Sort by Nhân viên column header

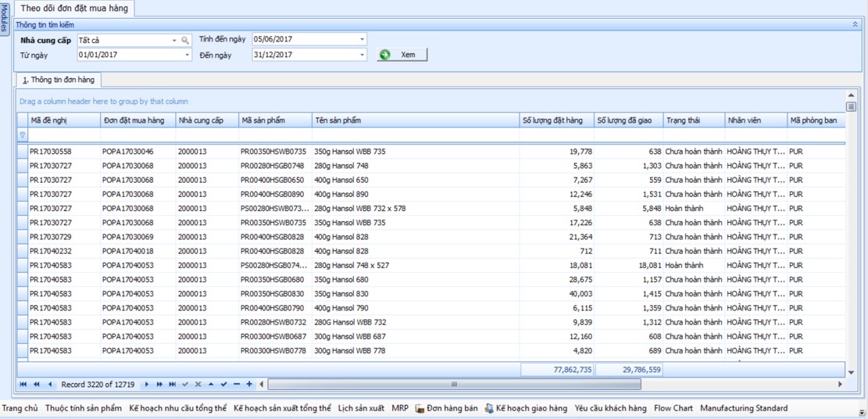tap(755, 120)
